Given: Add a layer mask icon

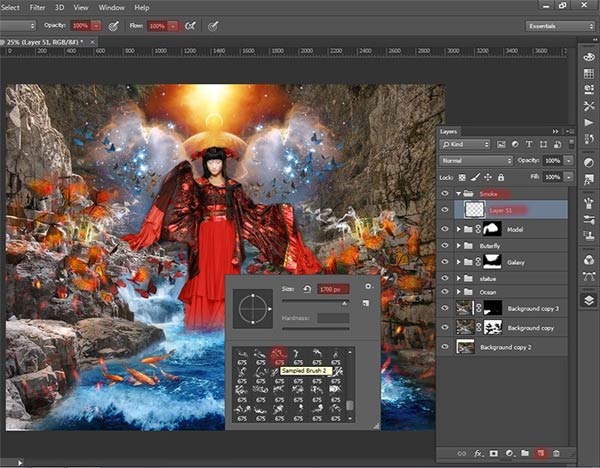Looking at the screenshot, I should [x=494, y=453].
